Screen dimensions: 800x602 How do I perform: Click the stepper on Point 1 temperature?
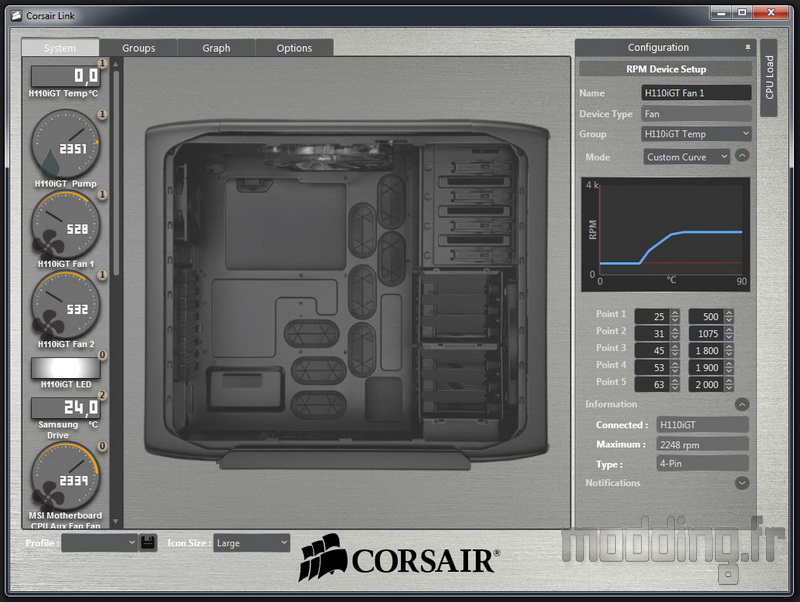tap(676, 316)
